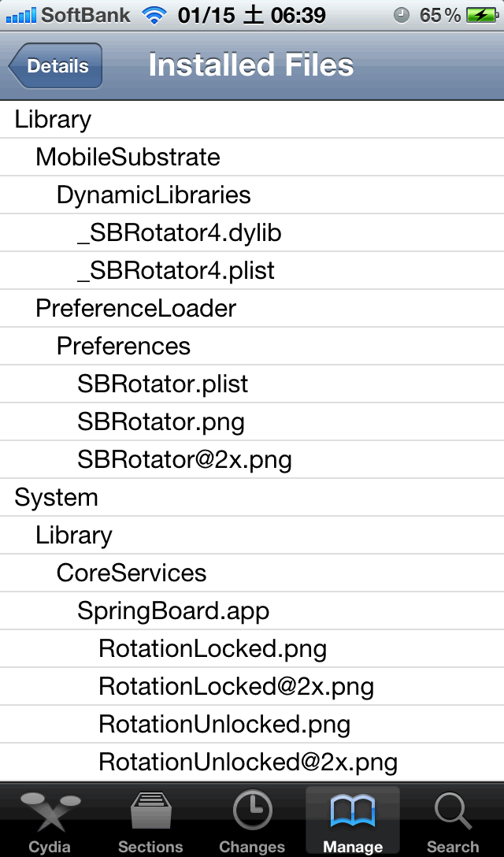The height and width of the screenshot is (857, 504).
Task: Tap the RotationUnlocked@2x.png file entry
Action: pos(247,762)
